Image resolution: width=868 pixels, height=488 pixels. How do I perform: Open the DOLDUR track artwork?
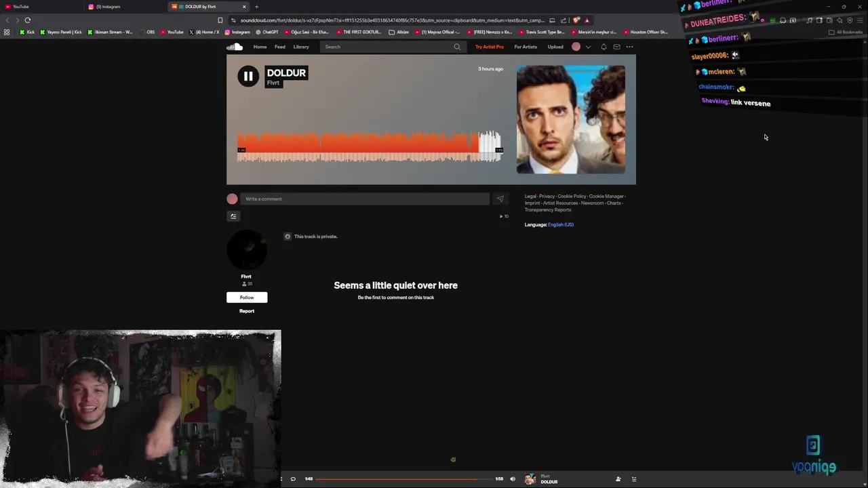[571, 119]
